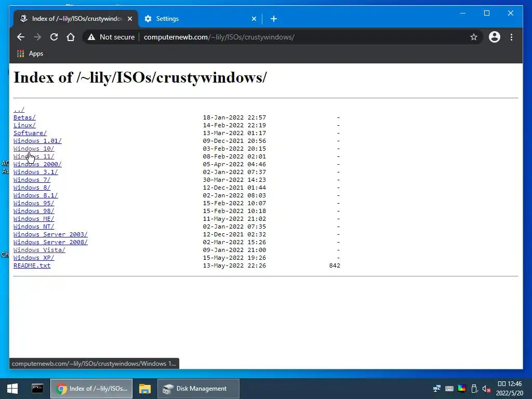The image size is (532, 399).
Task: Click the muted volume tray icon
Action: click(486, 389)
